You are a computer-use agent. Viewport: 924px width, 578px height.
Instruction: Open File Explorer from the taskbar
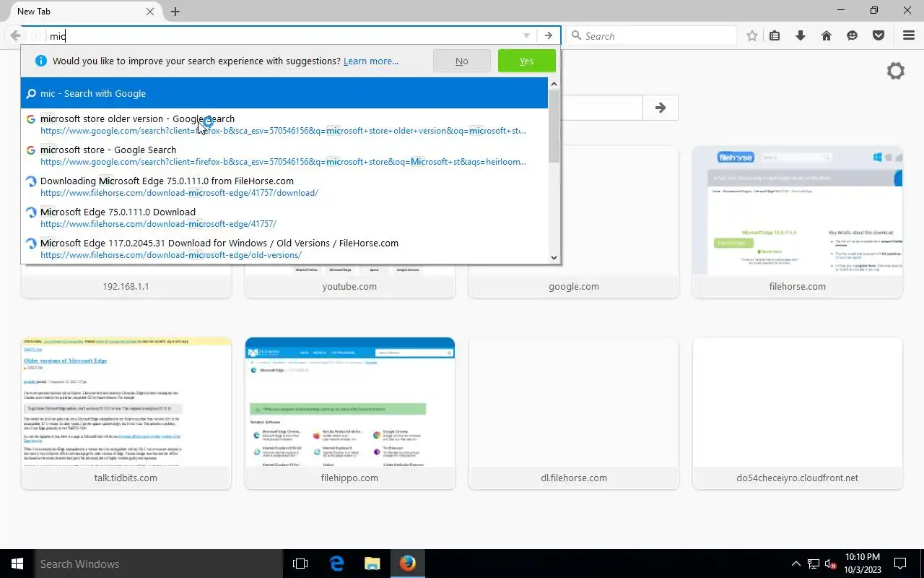372,564
